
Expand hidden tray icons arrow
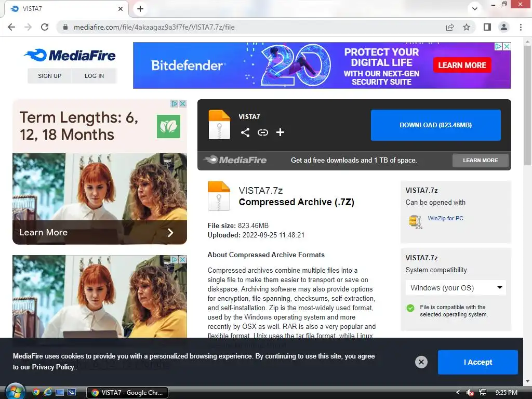point(458,393)
